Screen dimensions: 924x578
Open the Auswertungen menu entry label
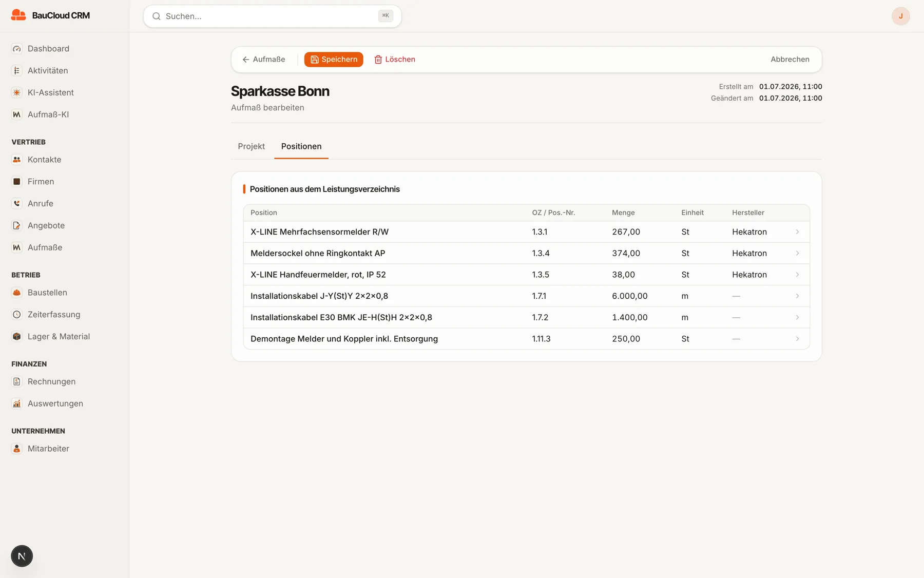click(55, 403)
